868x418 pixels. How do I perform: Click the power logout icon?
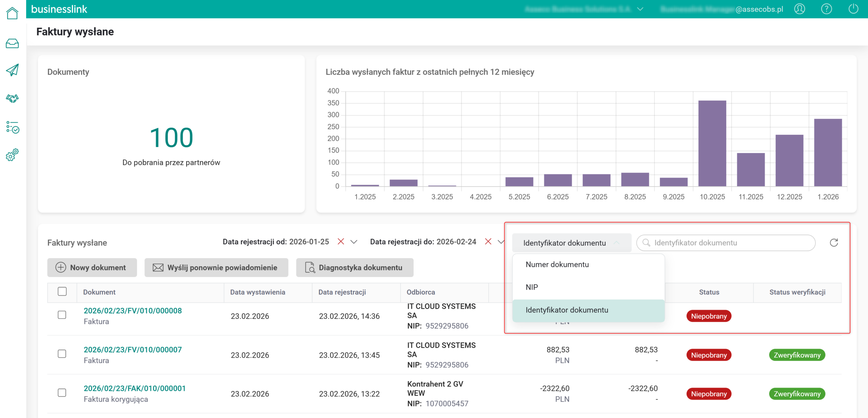tap(853, 9)
